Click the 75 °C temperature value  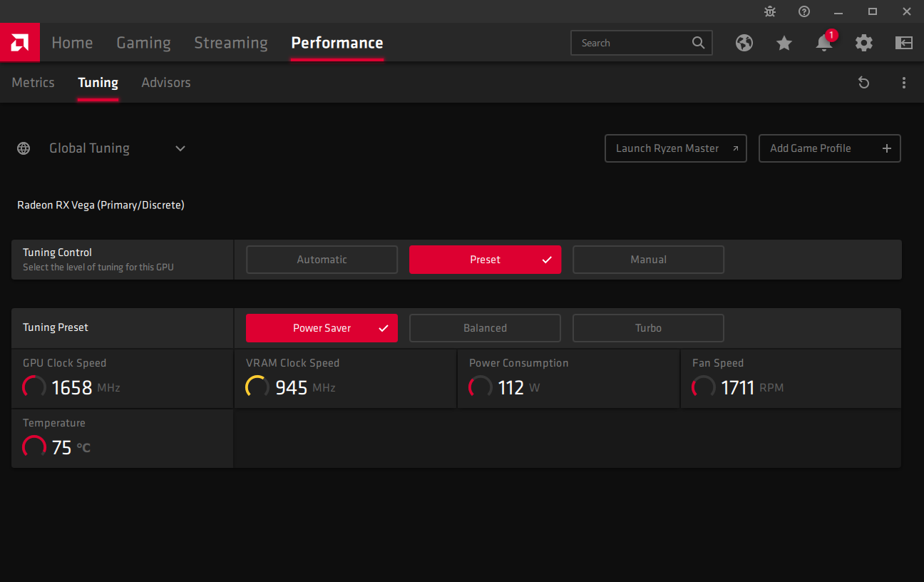(71, 447)
